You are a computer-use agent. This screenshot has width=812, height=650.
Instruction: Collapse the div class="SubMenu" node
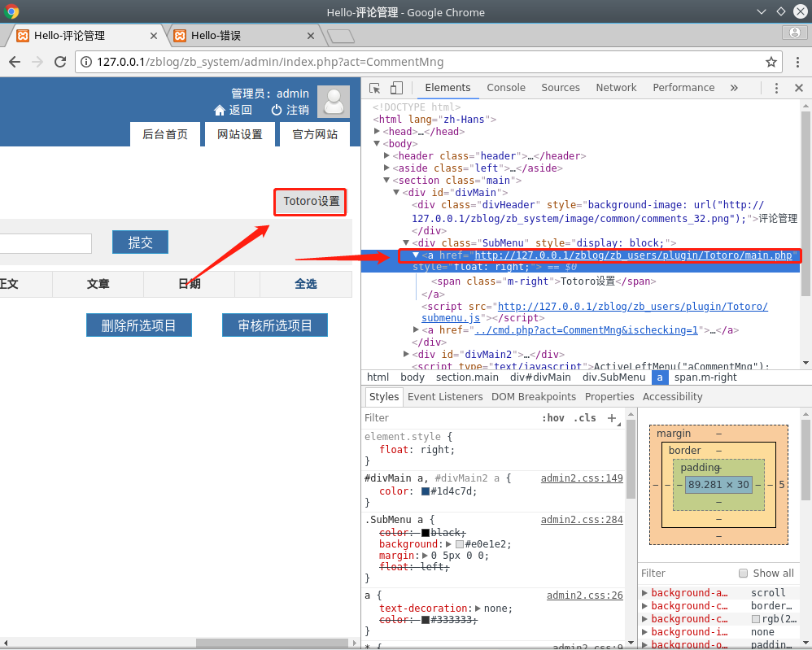coord(407,242)
